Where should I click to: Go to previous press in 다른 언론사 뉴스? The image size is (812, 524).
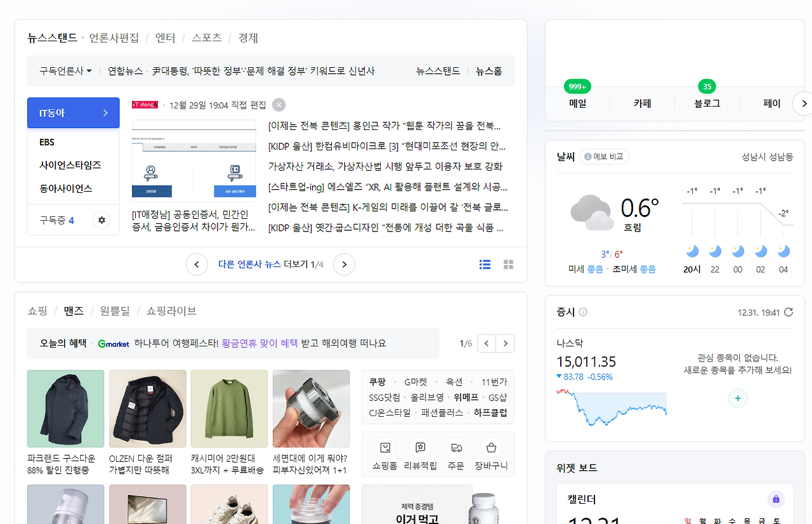click(x=197, y=265)
